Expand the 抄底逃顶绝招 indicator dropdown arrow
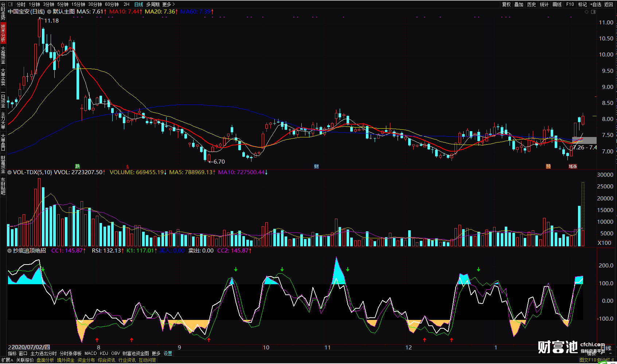This screenshot has height=364, width=617. [x=10, y=251]
